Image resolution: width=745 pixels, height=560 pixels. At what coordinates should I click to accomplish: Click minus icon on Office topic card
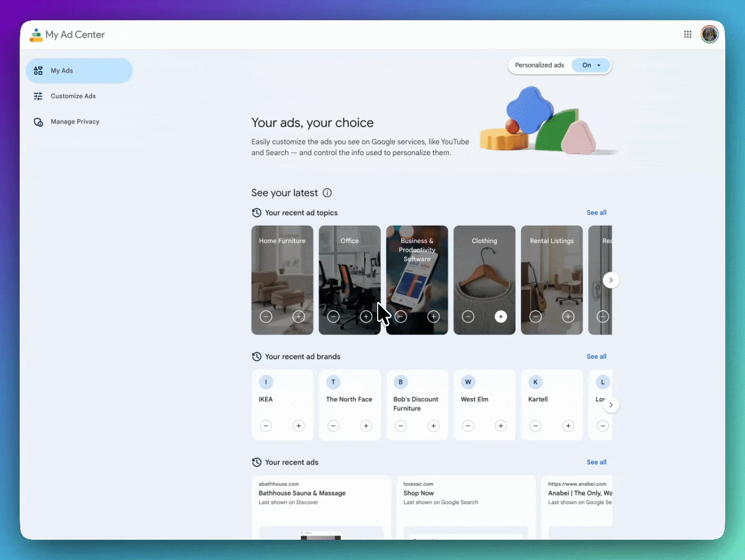coord(334,316)
